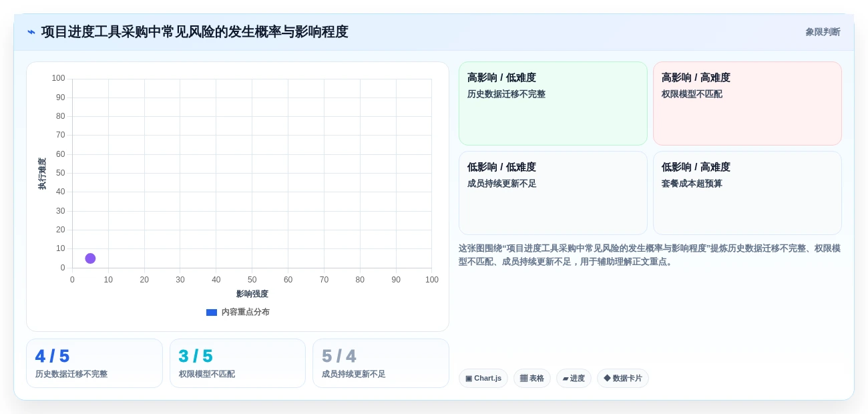Click the purple data point in the chart
Image resolution: width=868 pixels, height=414 pixels.
[90, 258]
